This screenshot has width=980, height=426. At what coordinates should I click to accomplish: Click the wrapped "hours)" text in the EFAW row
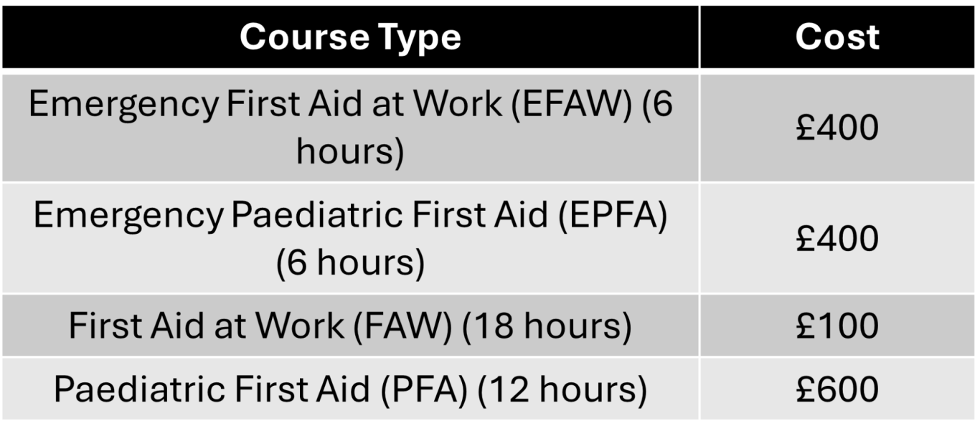pos(350,152)
